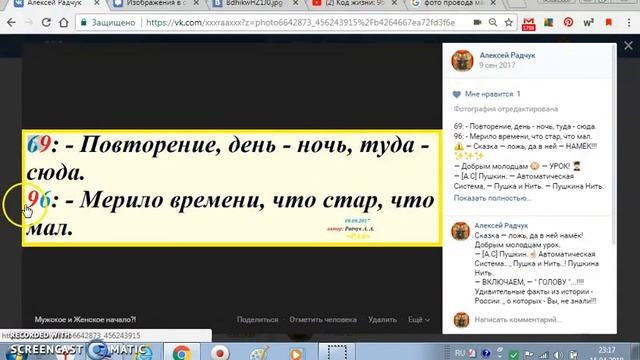Like the photo with the heart icon
The image size is (640, 360).
click(457, 94)
